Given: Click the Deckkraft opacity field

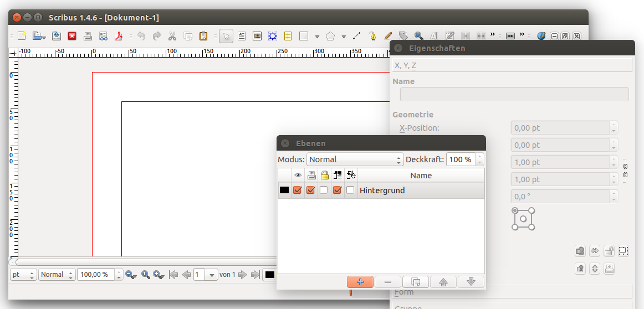Looking at the screenshot, I should click(461, 159).
